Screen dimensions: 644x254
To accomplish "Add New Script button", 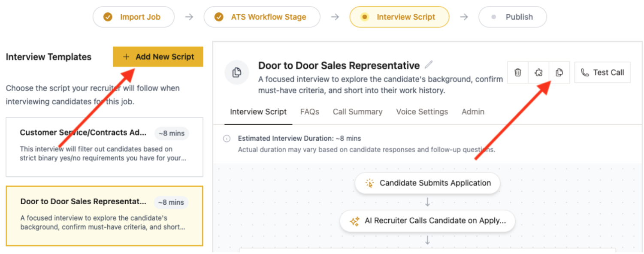I will [x=158, y=57].
